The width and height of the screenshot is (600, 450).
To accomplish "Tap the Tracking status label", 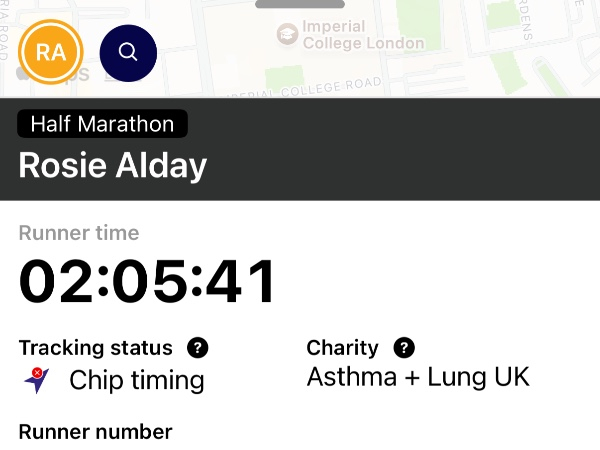I will [x=96, y=348].
